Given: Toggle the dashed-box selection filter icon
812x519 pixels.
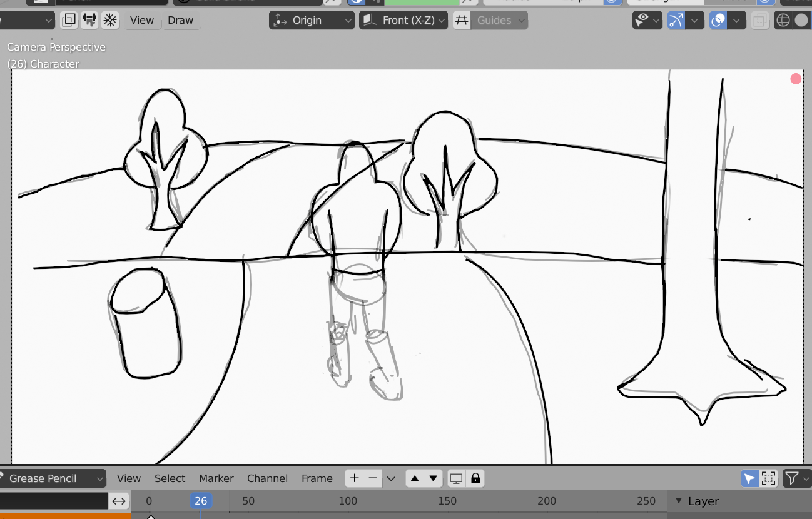Looking at the screenshot, I should tap(769, 478).
